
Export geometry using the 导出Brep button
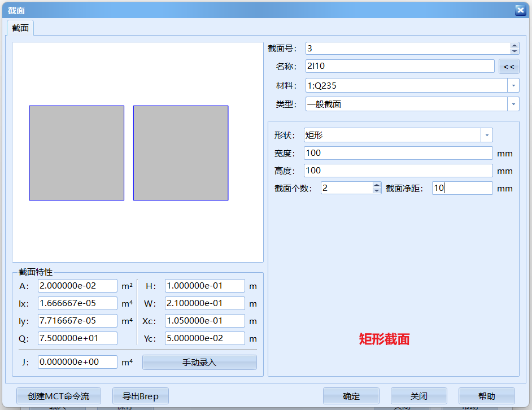[140, 395]
